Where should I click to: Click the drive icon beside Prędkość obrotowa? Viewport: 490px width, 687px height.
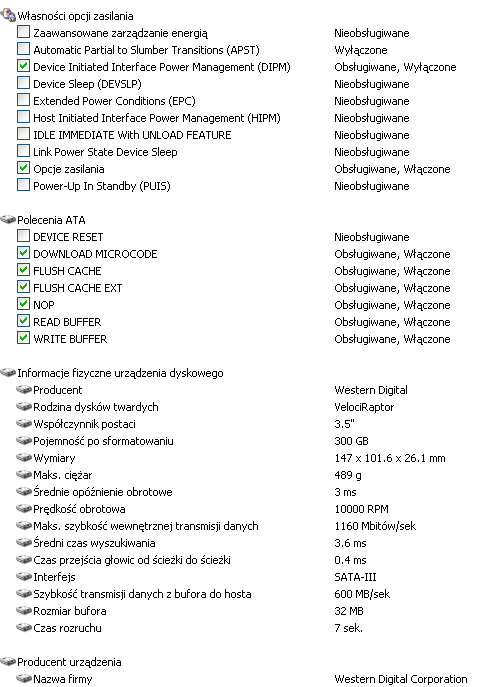(x=24, y=509)
